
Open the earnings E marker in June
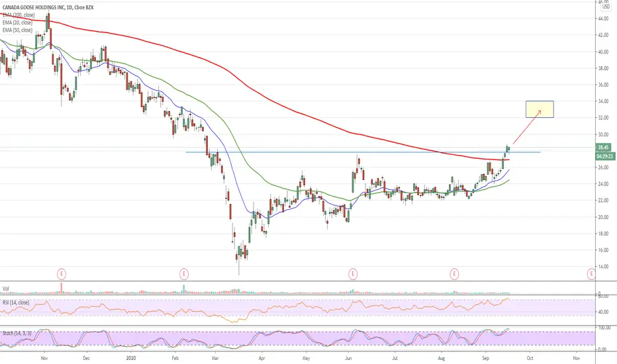[x=353, y=274]
